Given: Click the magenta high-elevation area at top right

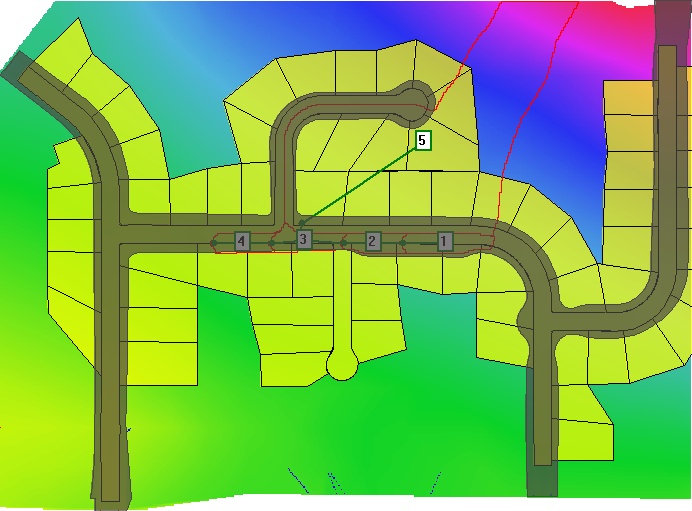Looking at the screenshot, I should click(x=600, y=30).
